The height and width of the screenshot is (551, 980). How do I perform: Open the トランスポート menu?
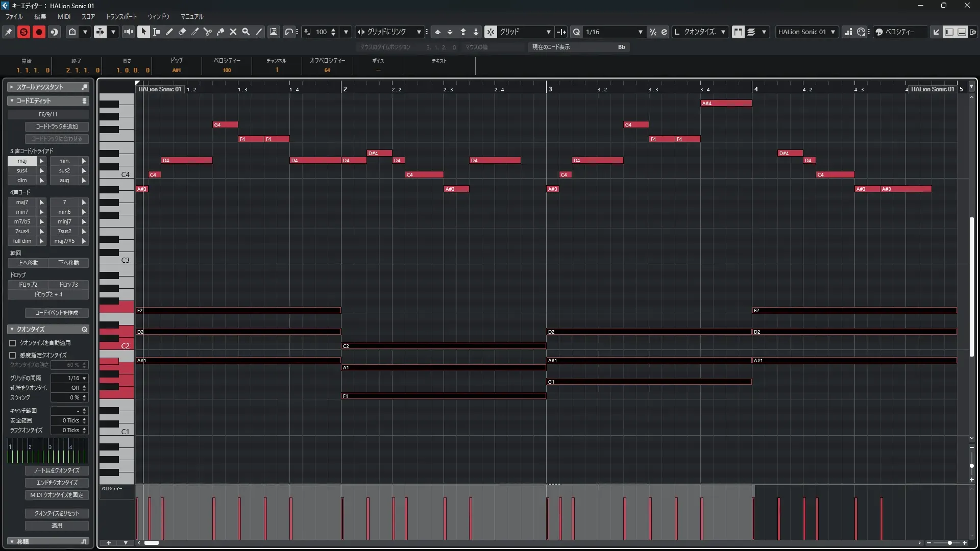(x=121, y=16)
